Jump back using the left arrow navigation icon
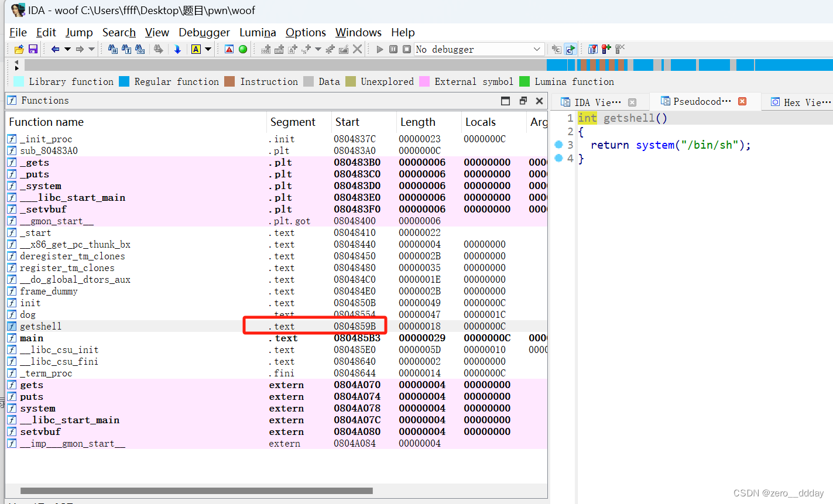Image resolution: width=833 pixels, height=504 pixels. click(x=55, y=49)
